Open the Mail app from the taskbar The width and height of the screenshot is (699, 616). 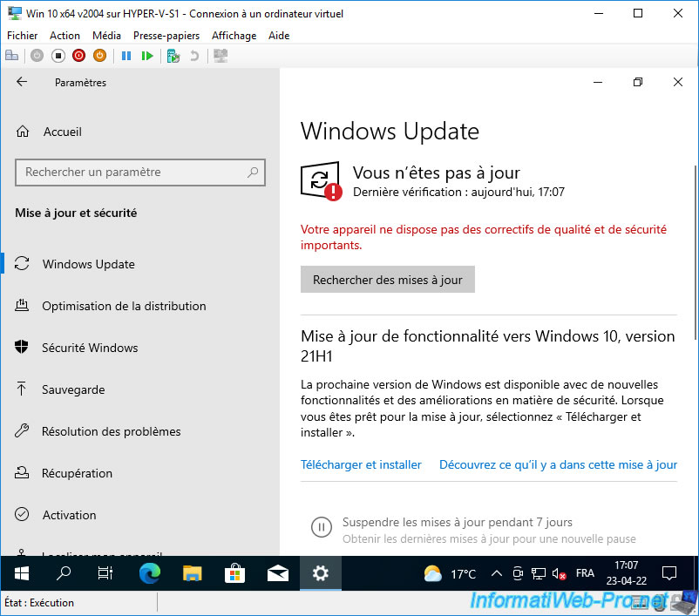(278, 573)
